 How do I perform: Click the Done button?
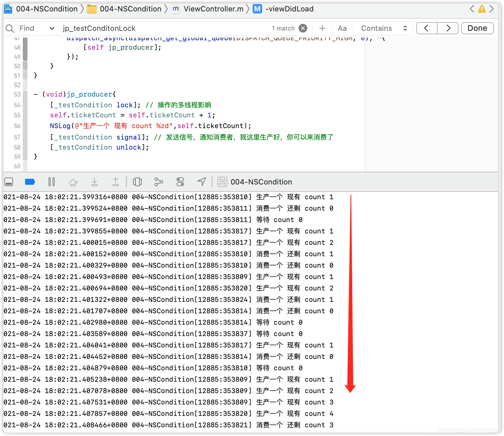[x=478, y=28]
